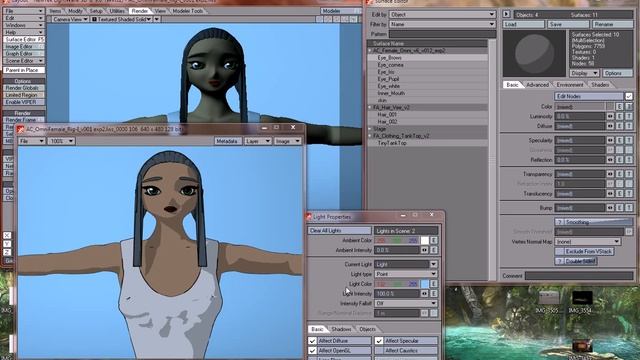Viewport: 640px width, 360px height.
Task: Open the Filter by Name dropdown
Action: tap(442, 24)
